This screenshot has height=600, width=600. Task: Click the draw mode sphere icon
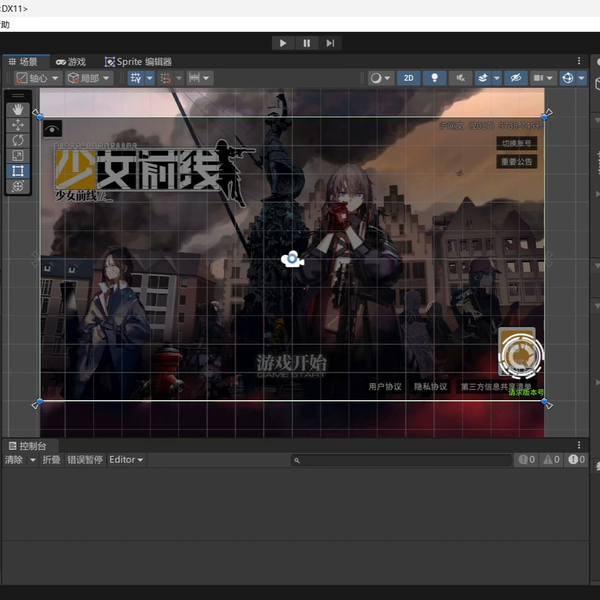[x=376, y=78]
